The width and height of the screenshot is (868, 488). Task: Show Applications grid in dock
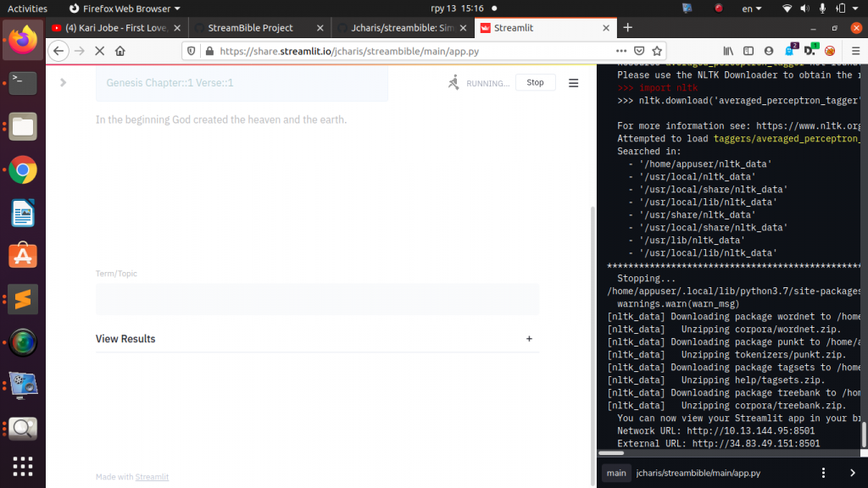(23, 467)
